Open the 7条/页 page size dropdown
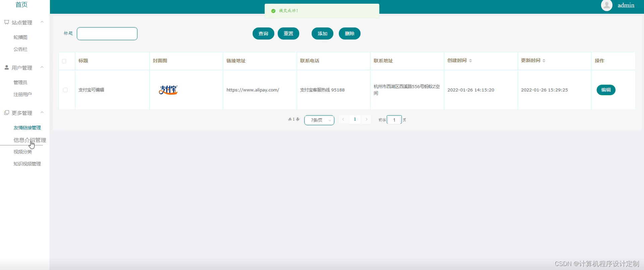644x270 pixels. point(319,120)
